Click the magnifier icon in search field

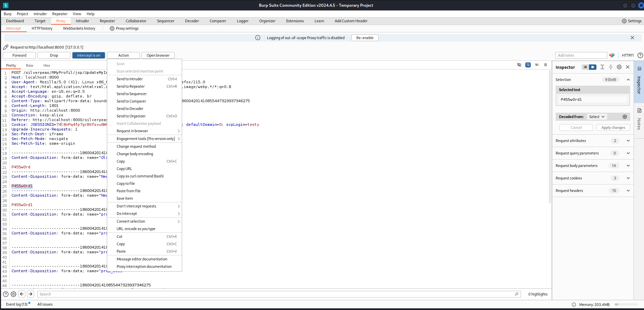click(x=517, y=294)
